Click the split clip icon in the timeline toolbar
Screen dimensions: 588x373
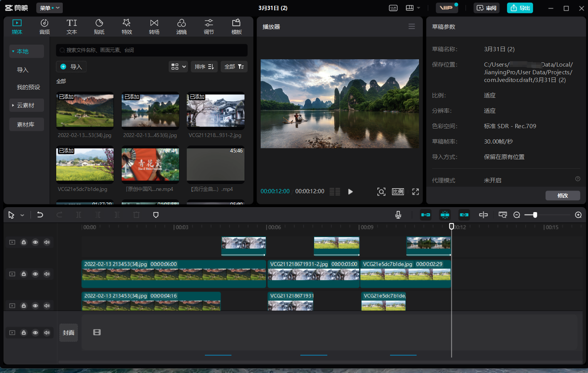(79, 215)
